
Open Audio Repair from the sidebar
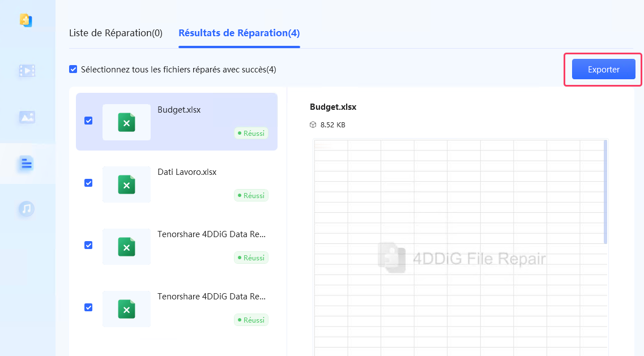[x=27, y=210]
